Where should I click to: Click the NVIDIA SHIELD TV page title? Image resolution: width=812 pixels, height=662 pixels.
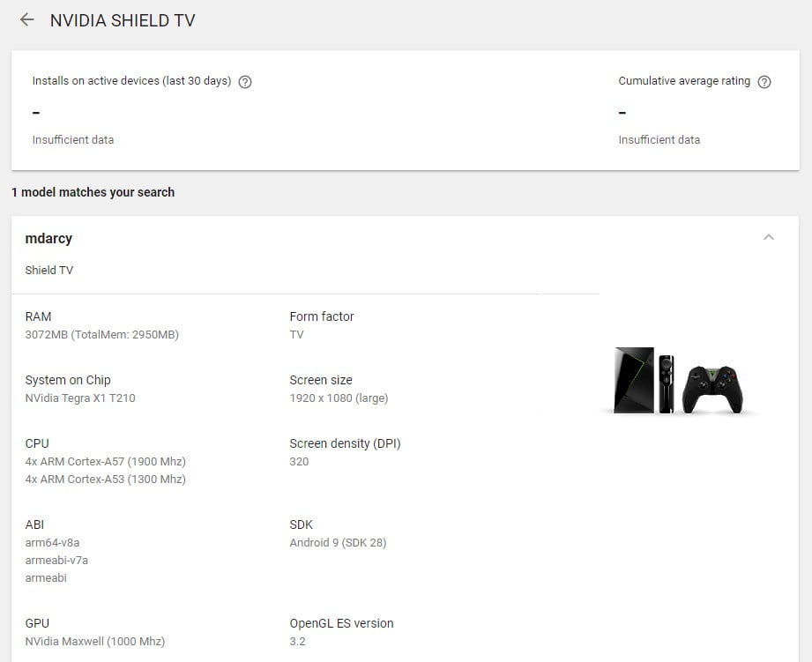click(123, 20)
